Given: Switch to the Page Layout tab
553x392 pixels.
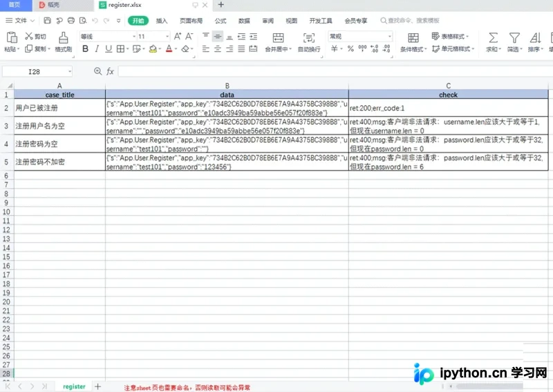Looking at the screenshot, I should tap(191, 21).
